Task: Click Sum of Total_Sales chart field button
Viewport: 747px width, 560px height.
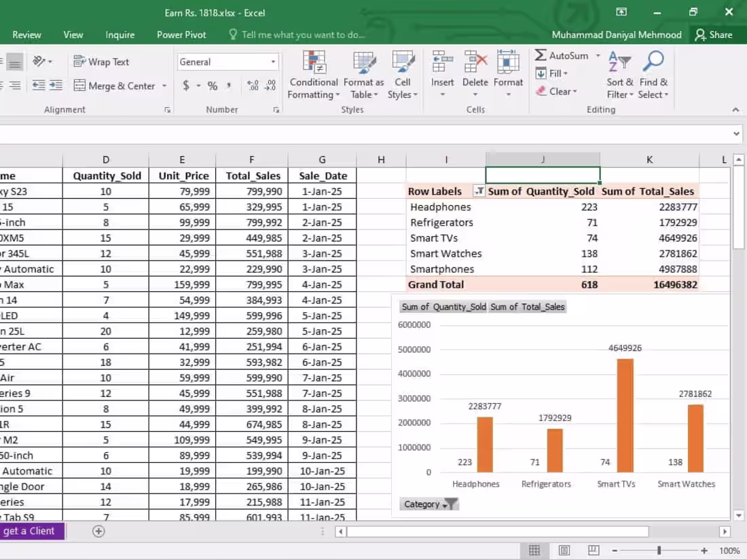Action: pos(528,307)
